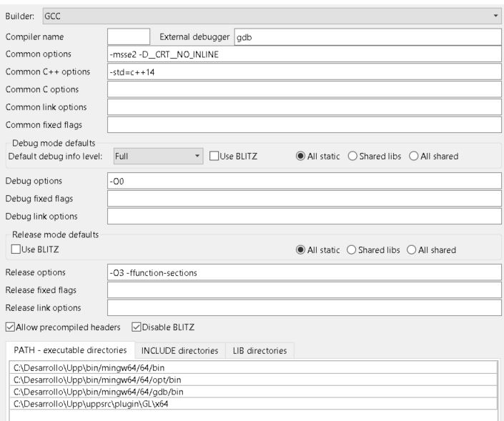Focus the Common C++ options field
The image size is (504, 421).
click(304, 71)
